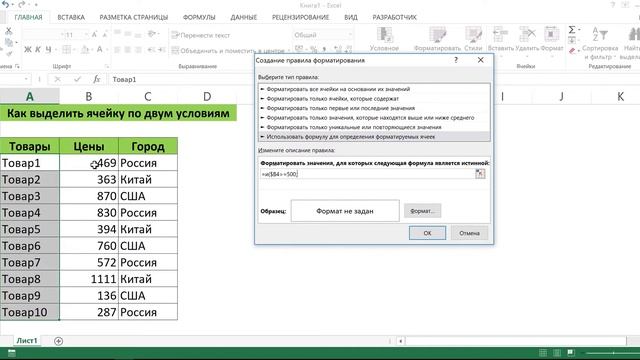
Task: Click Отмена to cancel the dialog
Action: tap(469, 233)
